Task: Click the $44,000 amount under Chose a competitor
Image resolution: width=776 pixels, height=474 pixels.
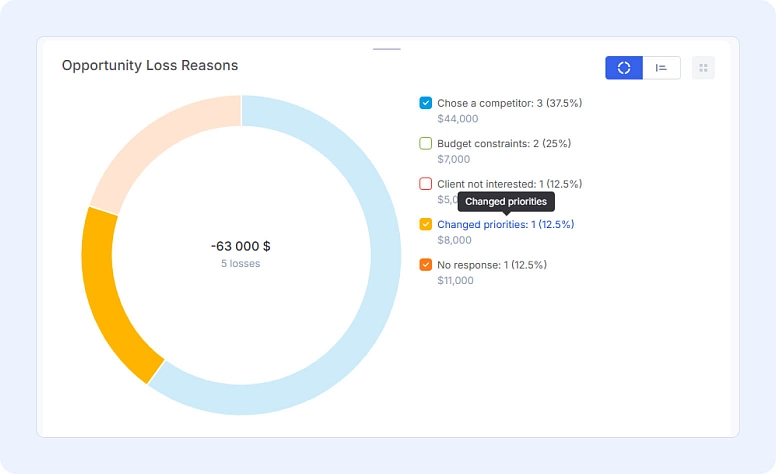Action: [458, 118]
